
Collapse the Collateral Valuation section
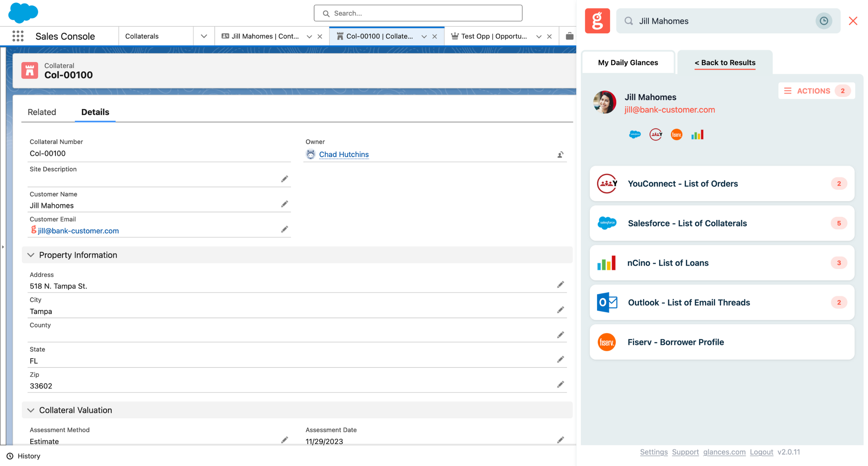(31, 410)
